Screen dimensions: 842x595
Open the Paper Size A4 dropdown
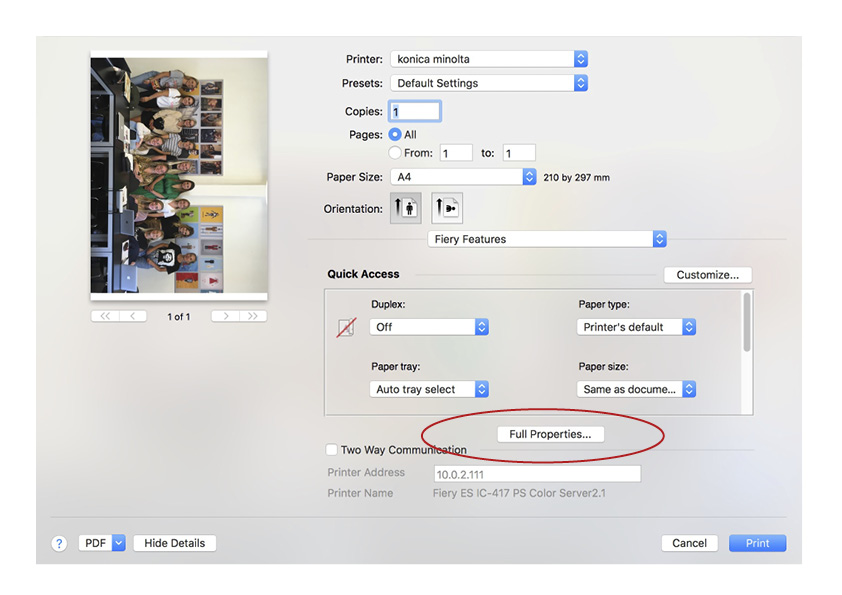463,177
